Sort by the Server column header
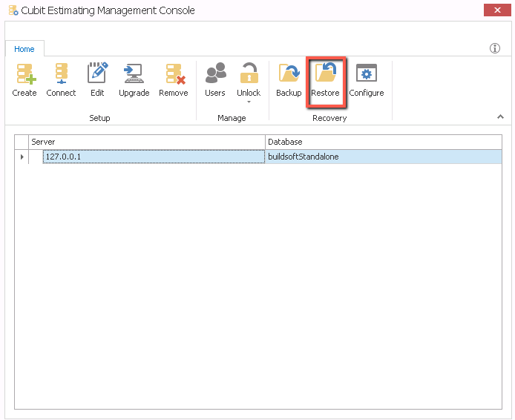 coord(147,142)
